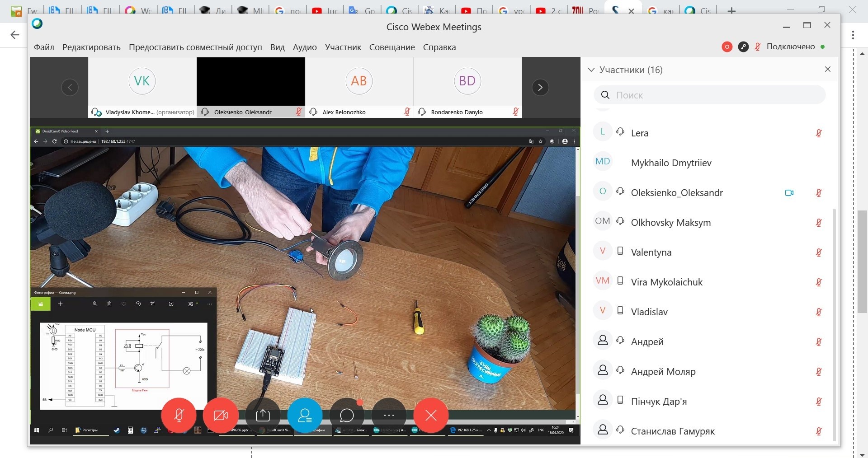
Task: Click shared browser address 192.168.1.253:4747
Action: tap(118, 141)
